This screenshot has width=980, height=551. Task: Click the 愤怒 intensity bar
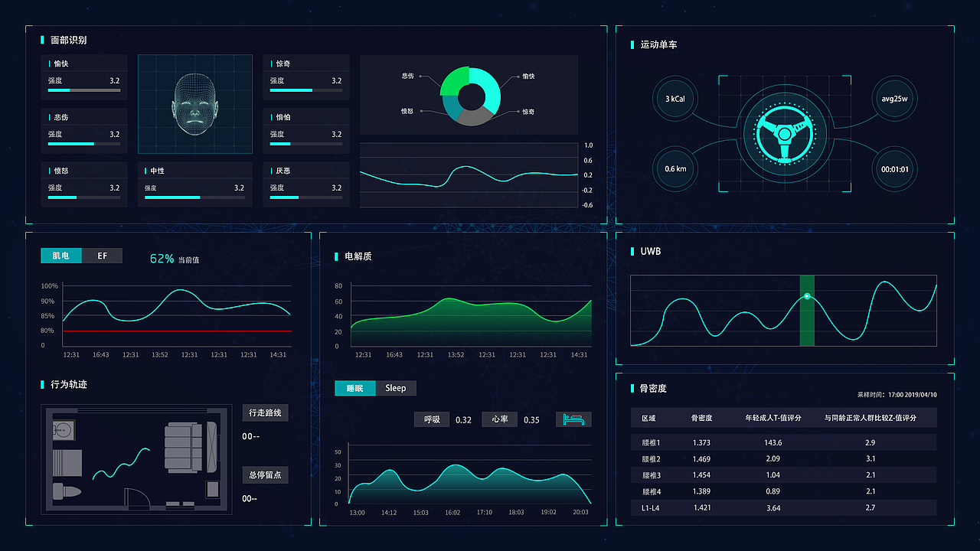84,197
